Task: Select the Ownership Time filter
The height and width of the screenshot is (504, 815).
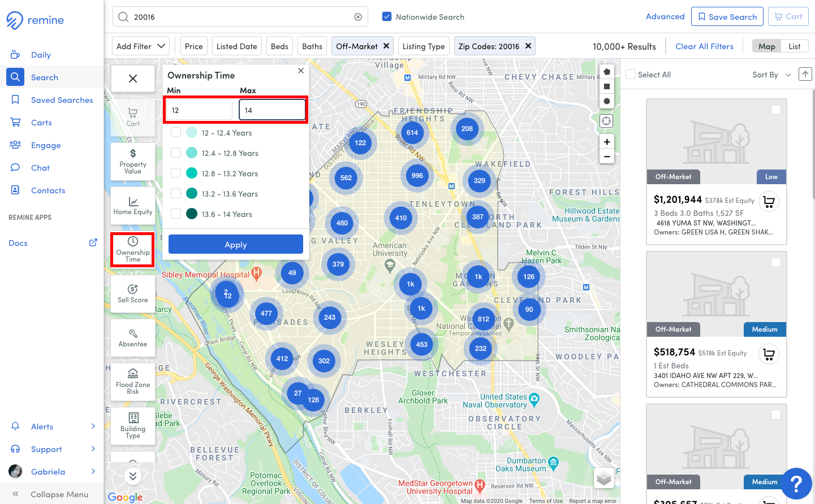Action: (x=133, y=250)
